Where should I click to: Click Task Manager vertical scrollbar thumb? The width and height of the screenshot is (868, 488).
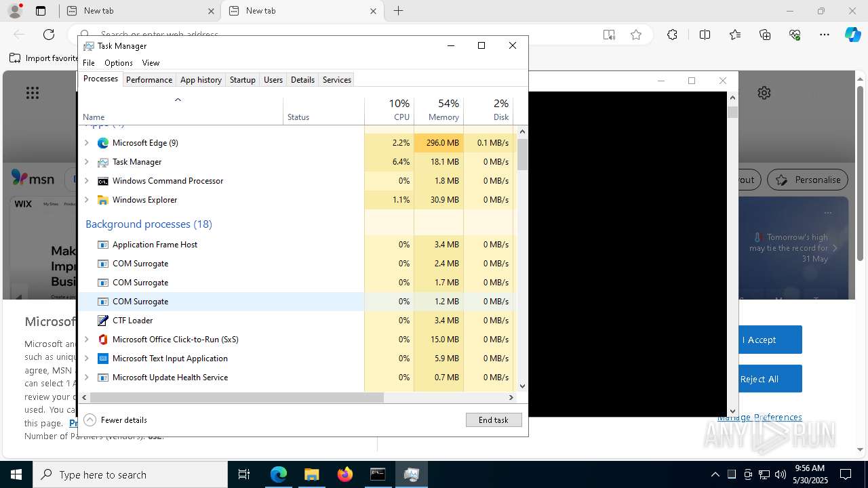[522, 154]
